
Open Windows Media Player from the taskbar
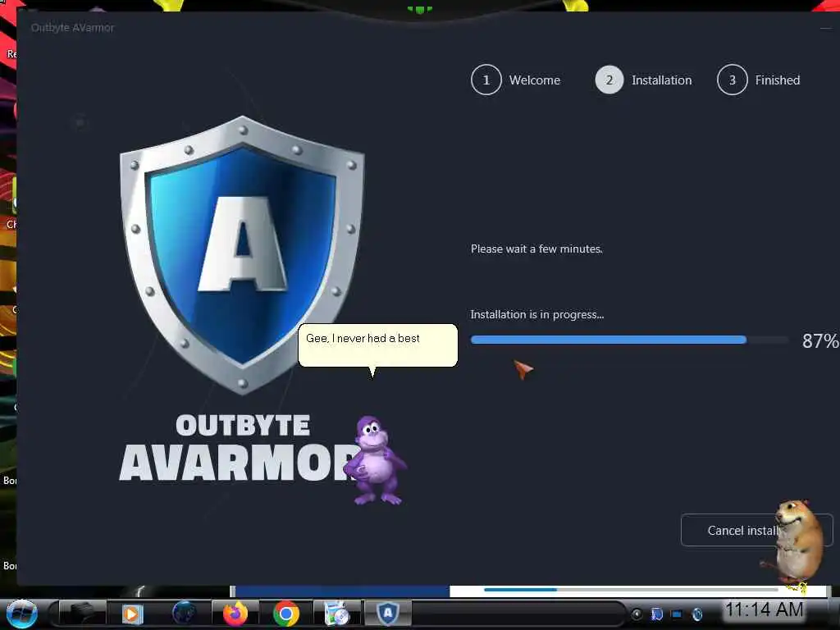coord(132,614)
